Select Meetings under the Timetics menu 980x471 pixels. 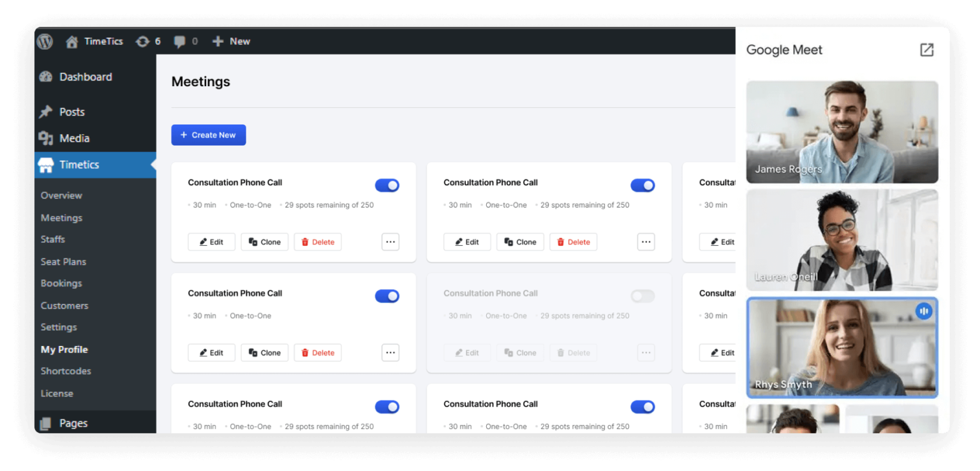61,217
